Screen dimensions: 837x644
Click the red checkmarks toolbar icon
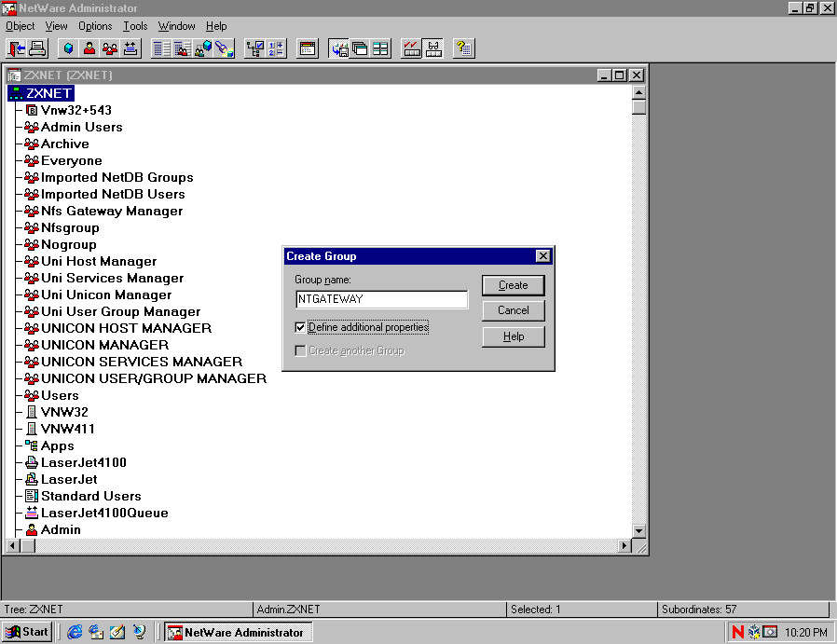(412, 48)
